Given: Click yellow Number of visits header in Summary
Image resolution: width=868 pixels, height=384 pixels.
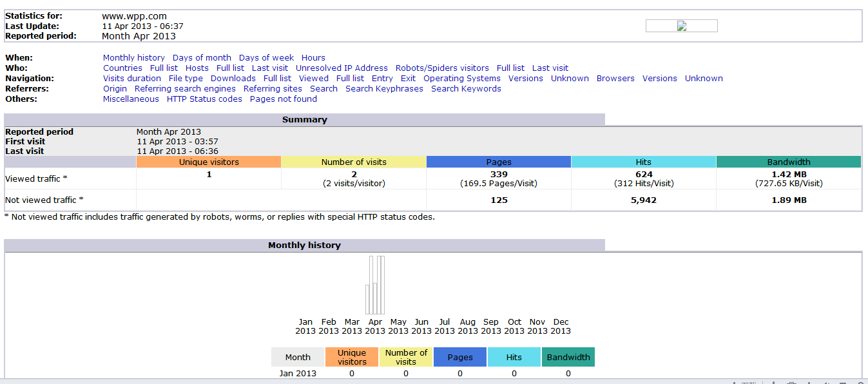Looking at the screenshot, I should click(354, 162).
